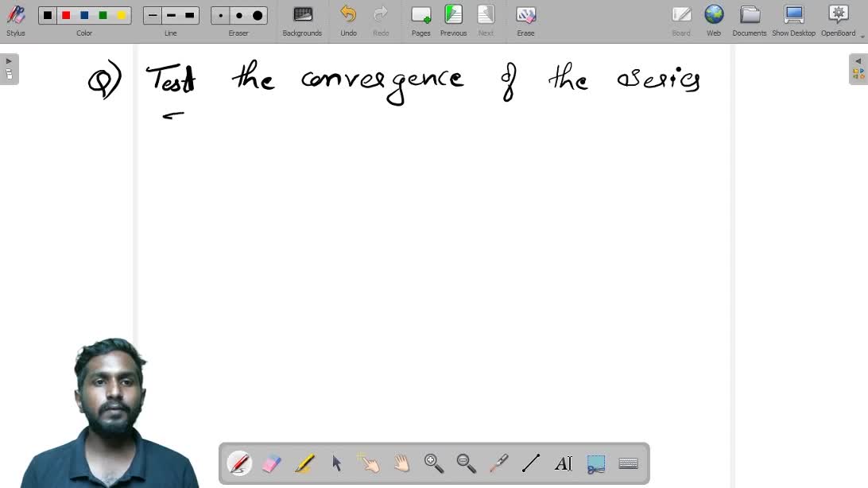Switch to Web mode

point(714,20)
